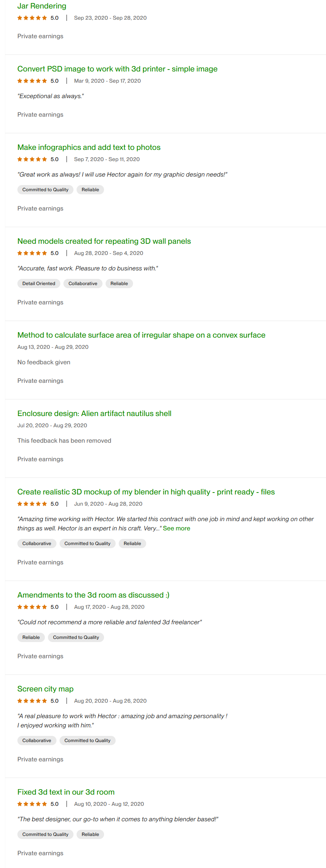The width and height of the screenshot is (326, 868).
Task: Open Screen city map job title
Action: coord(45,689)
